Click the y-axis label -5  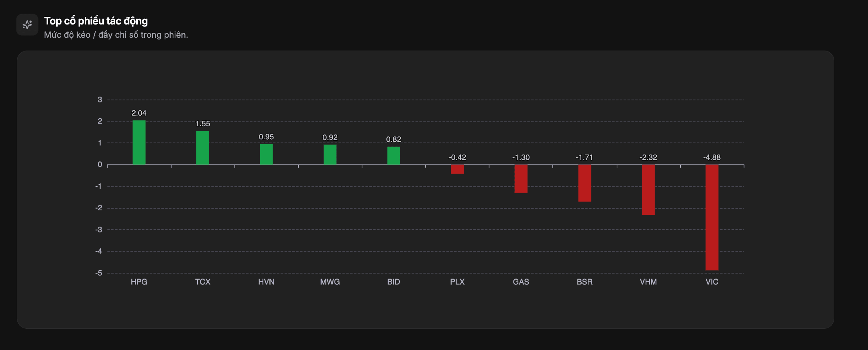[99, 273]
